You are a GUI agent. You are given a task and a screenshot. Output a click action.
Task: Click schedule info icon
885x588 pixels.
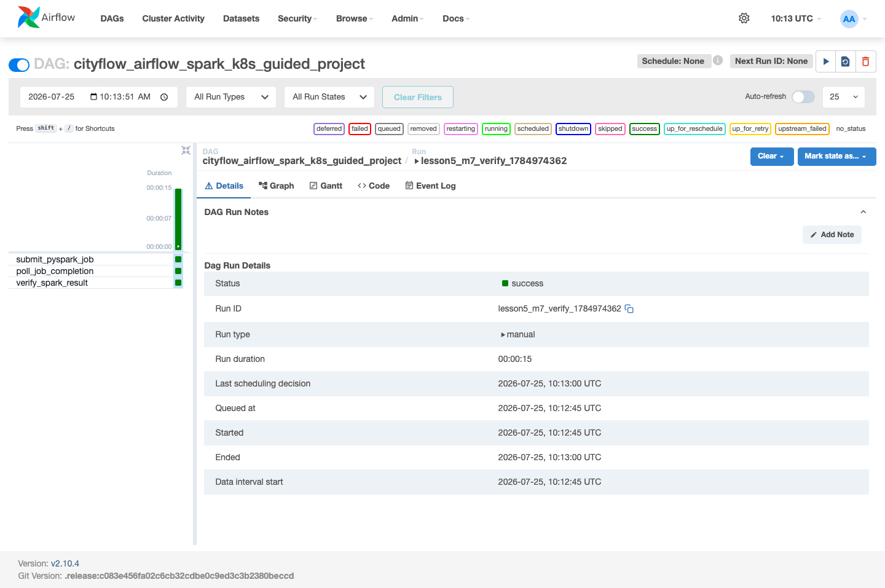[718, 60]
